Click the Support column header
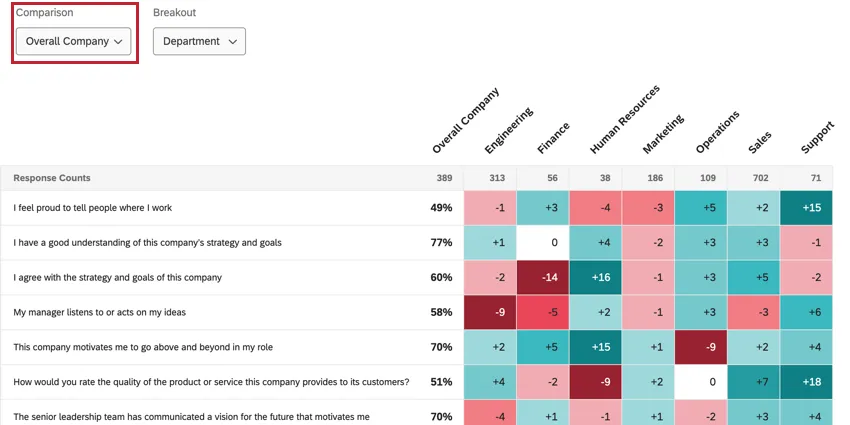This screenshot has width=850, height=425. coord(817,137)
